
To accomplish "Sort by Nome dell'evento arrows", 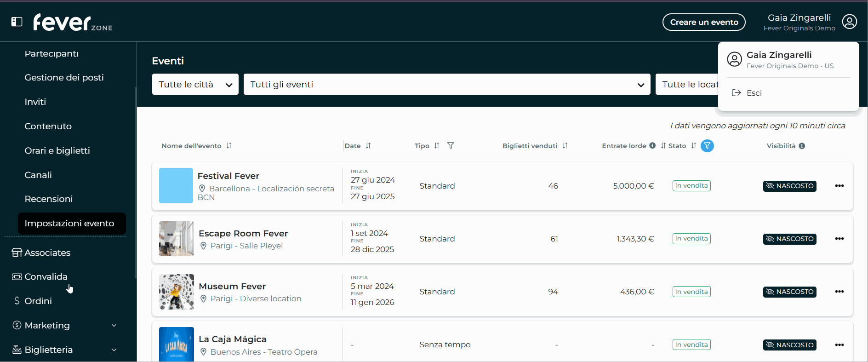I will point(229,146).
